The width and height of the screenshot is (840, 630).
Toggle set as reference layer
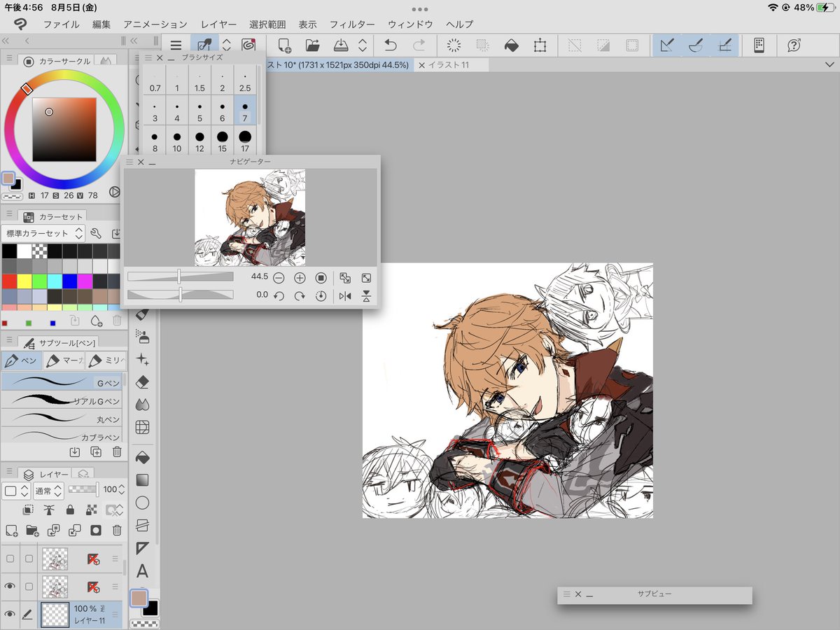coord(49,510)
